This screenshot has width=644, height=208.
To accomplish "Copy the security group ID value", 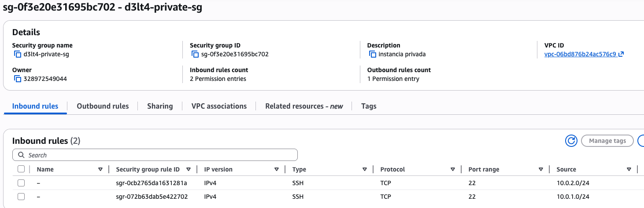I will click(x=195, y=55).
